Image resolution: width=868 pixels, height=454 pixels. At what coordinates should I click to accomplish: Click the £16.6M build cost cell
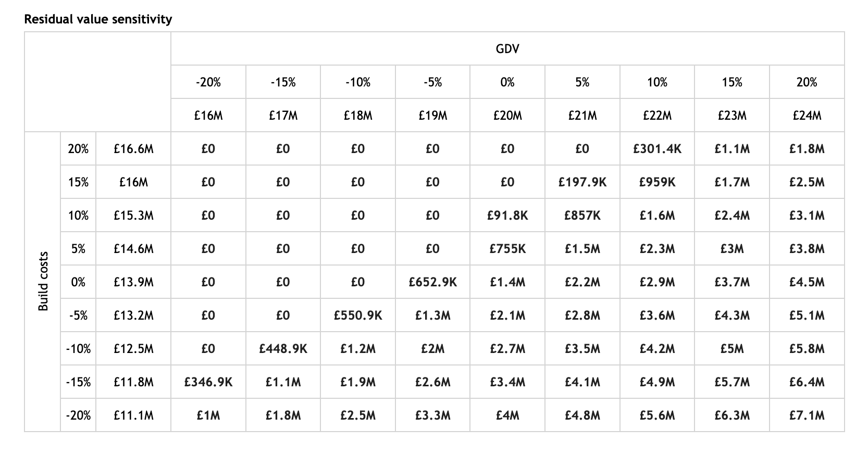pos(133,149)
